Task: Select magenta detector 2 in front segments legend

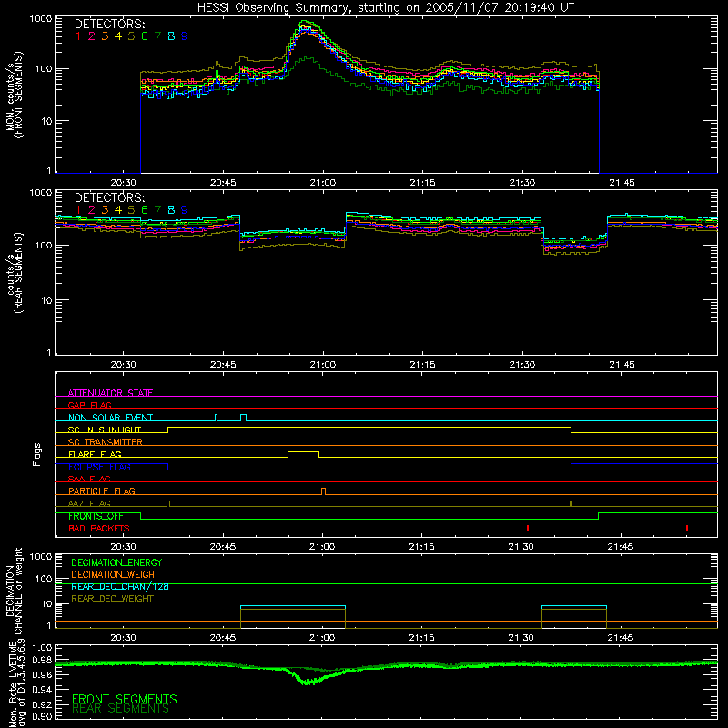Action: pyautogui.click(x=92, y=36)
